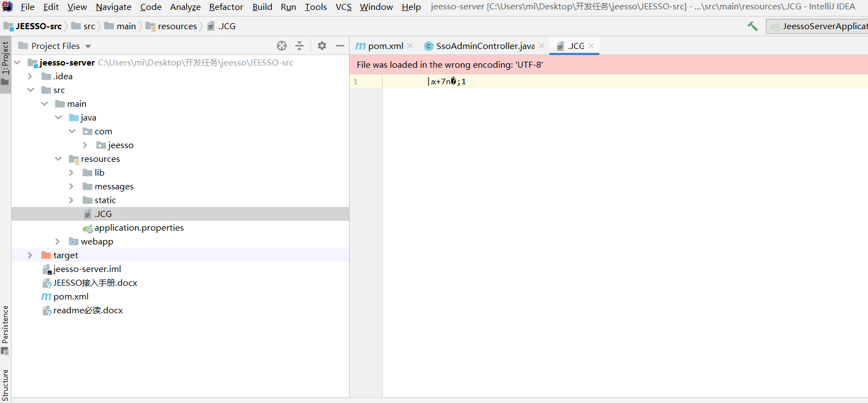Image resolution: width=868 pixels, height=403 pixels.
Task: Open the Navigate menu
Action: pos(113,7)
